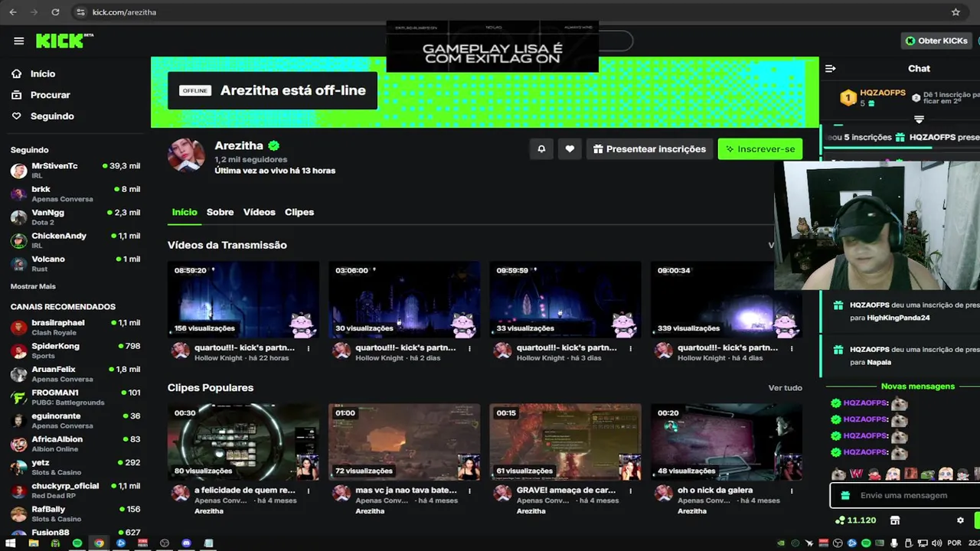Image resolution: width=980 pixels, height=551 pixels.
Task: Open the 08:59:59 stream video thumbnail
Action: pos(565,300)
